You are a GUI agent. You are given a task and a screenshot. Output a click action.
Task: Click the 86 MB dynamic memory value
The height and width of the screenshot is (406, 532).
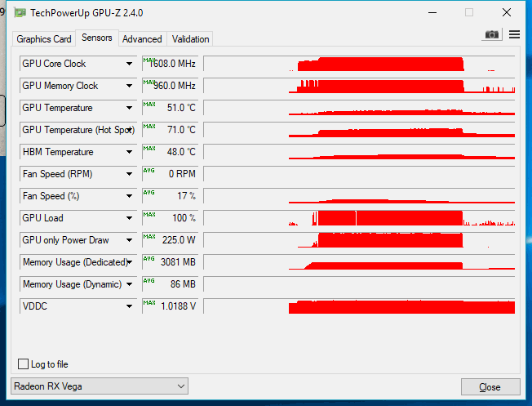(x=170, y=284)
